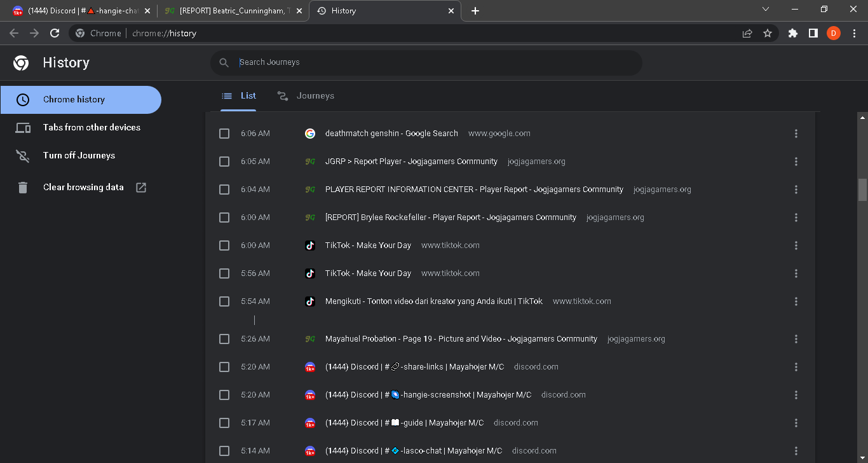Open more actions menu for JGRP Report Player
Image resolution: width=868 pixels, height=463 pixels.
tap(796, 162)
